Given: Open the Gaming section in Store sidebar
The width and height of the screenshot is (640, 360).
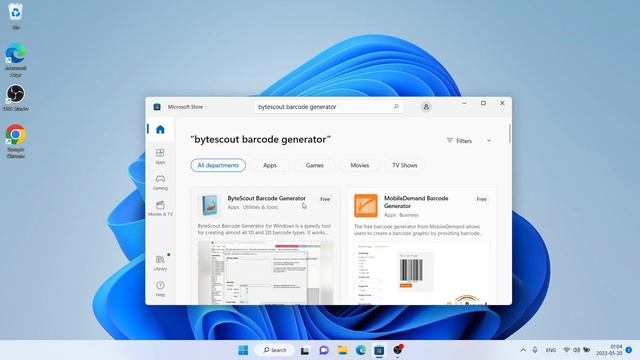Looking at the screenshot, I should 160,182.
